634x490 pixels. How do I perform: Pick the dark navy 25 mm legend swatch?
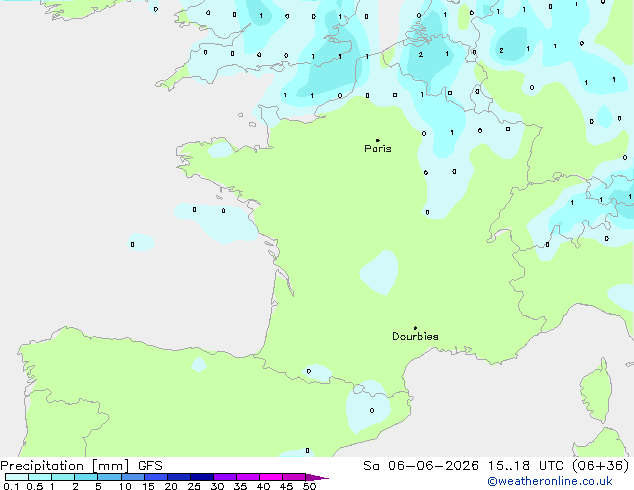pyautogui.click(x=201, y=477)
